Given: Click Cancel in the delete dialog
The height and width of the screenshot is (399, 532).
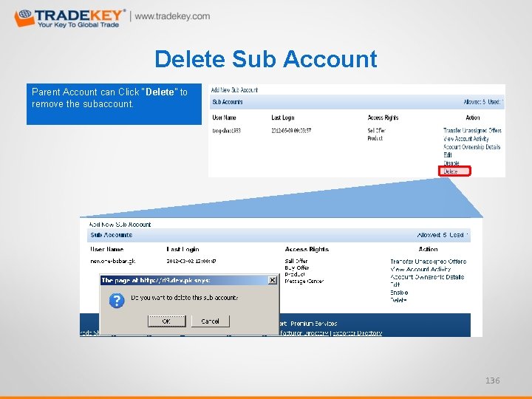Looking at the screenshot, I should click(211, 321).
